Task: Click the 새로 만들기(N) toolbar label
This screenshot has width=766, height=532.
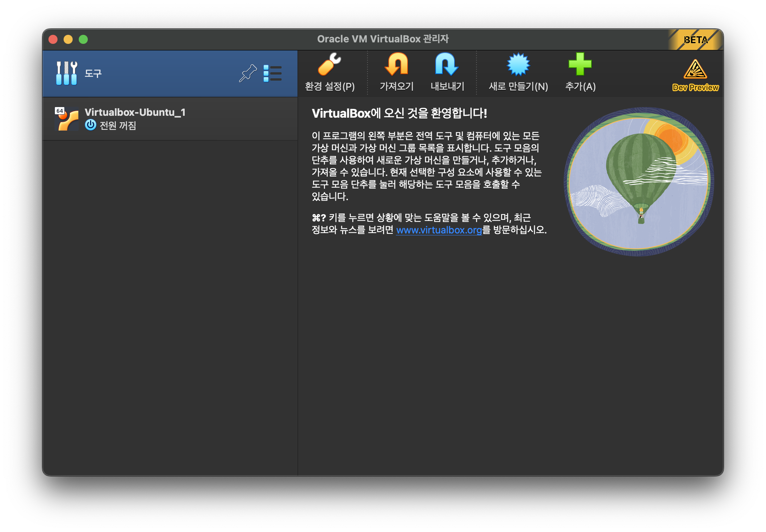Action: click(518, 87)
